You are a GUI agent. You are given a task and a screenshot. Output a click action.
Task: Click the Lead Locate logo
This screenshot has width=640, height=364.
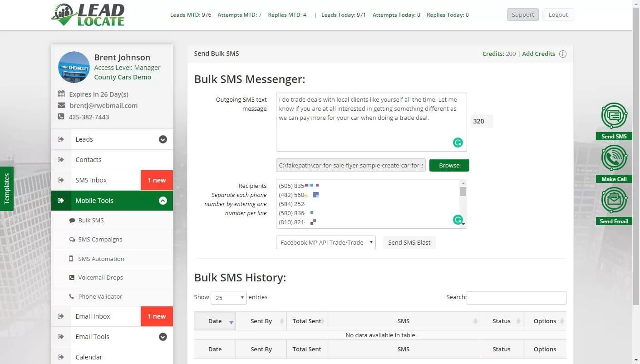click(x=88, y=15)
